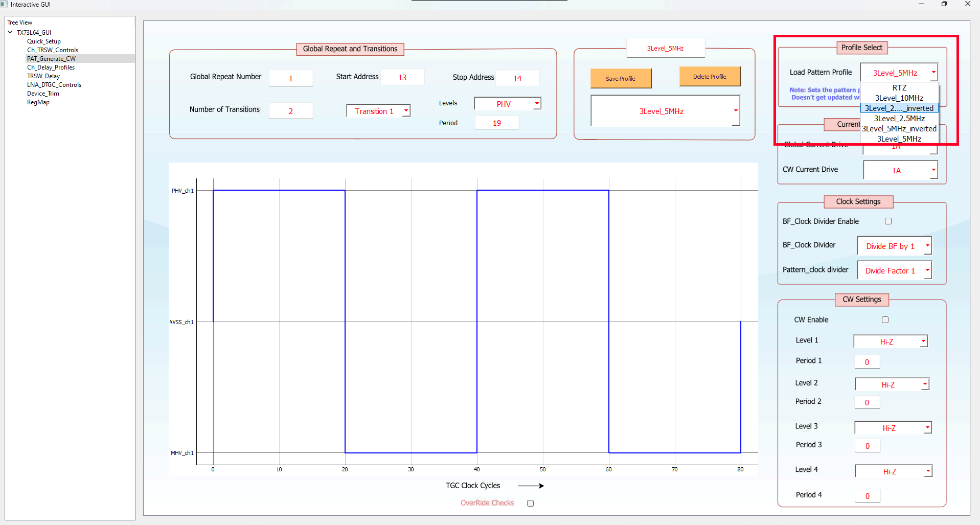Click the Period 1 value field
The height and width of the screenshot is (525, 980).
tap(867, 362)
